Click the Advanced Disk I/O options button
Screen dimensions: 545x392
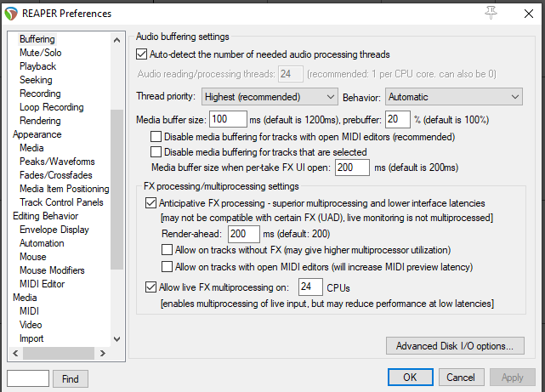click(455, 346)
